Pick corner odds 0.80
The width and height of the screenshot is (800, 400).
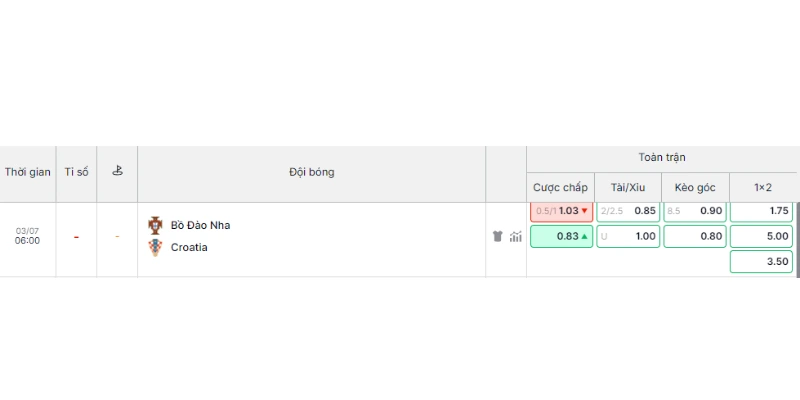click(695, 236)
